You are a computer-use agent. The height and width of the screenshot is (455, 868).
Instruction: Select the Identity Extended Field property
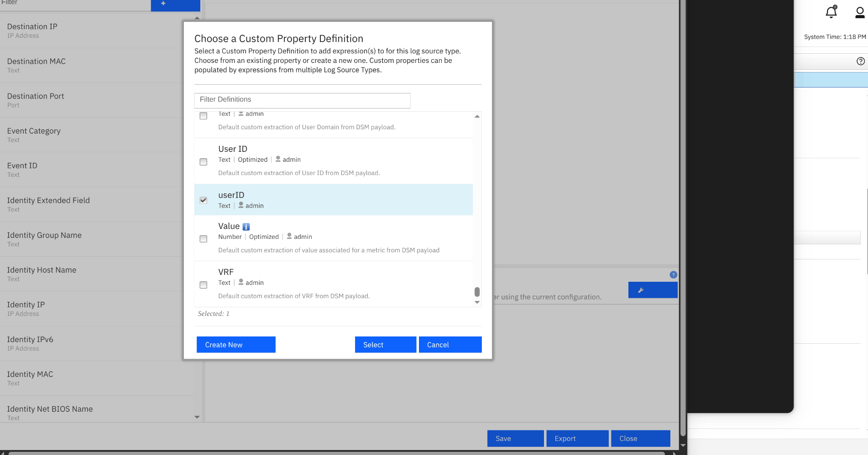(96, 205)
